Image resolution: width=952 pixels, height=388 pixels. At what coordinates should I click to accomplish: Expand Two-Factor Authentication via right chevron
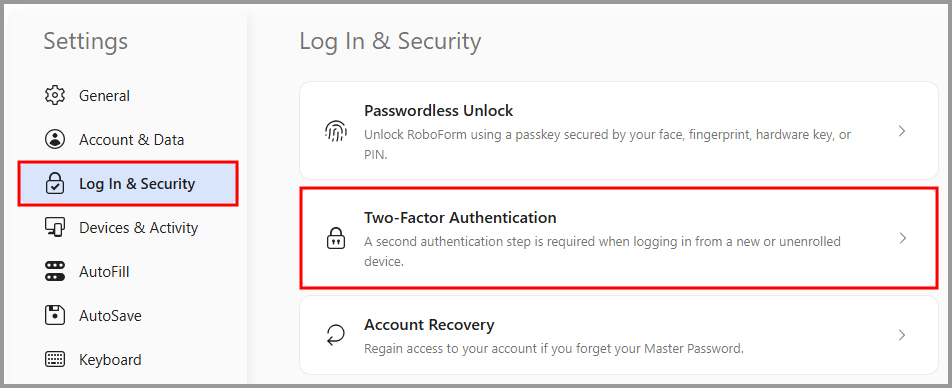pyautogui.click(x=902, y=238)
